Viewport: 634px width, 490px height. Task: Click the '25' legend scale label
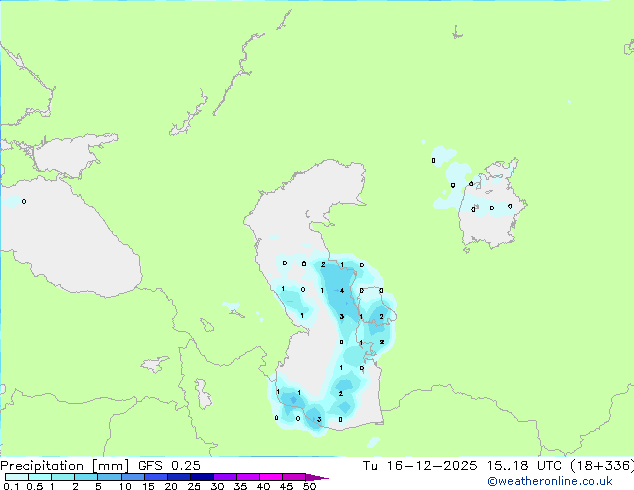coord(194,486)
